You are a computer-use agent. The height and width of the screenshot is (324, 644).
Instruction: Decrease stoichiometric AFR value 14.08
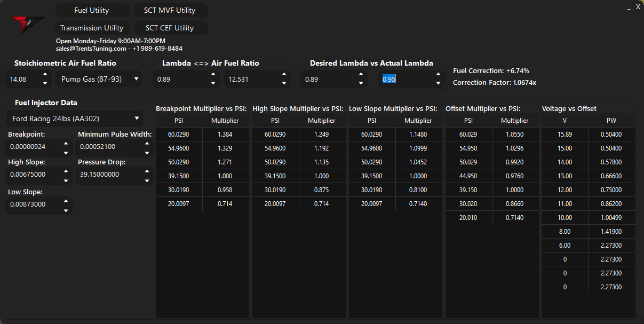click(x=45, y=83)
